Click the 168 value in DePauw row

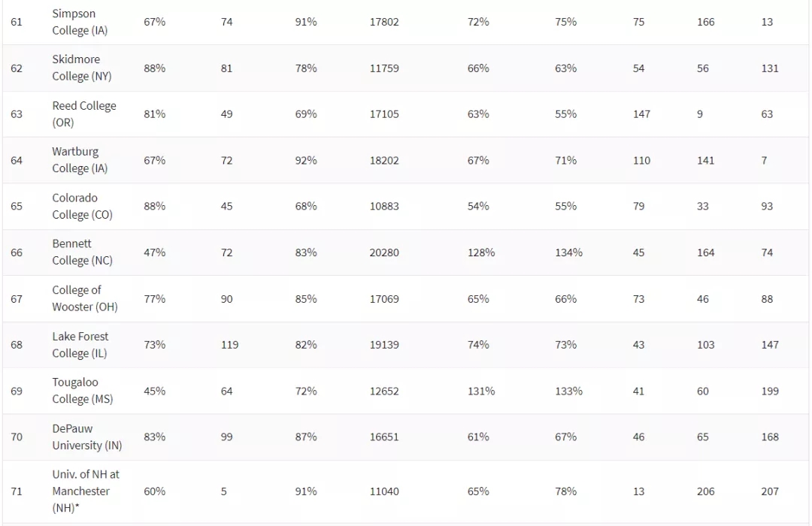[770, 437]
